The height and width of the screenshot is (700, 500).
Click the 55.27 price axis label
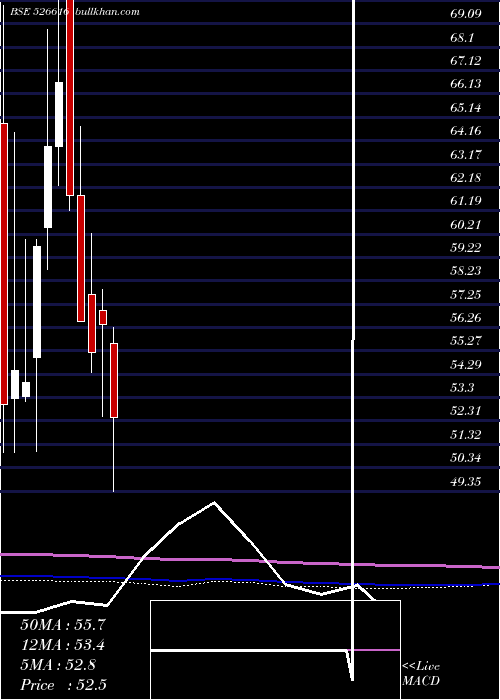click(466, 341)
